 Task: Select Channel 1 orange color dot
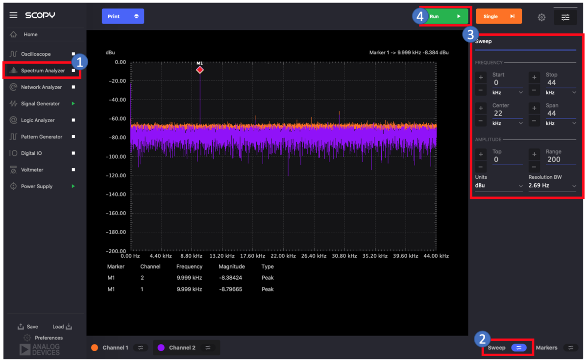[x=95, y=348]
